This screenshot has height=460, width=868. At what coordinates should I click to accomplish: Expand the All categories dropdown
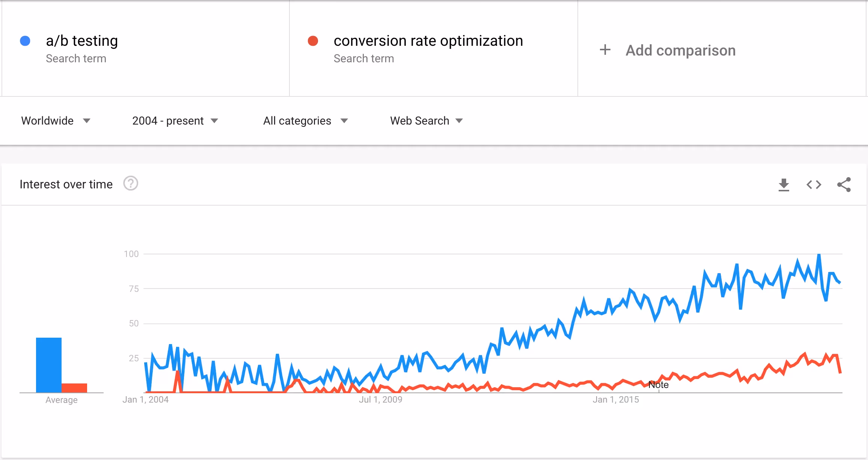[306, 121]
